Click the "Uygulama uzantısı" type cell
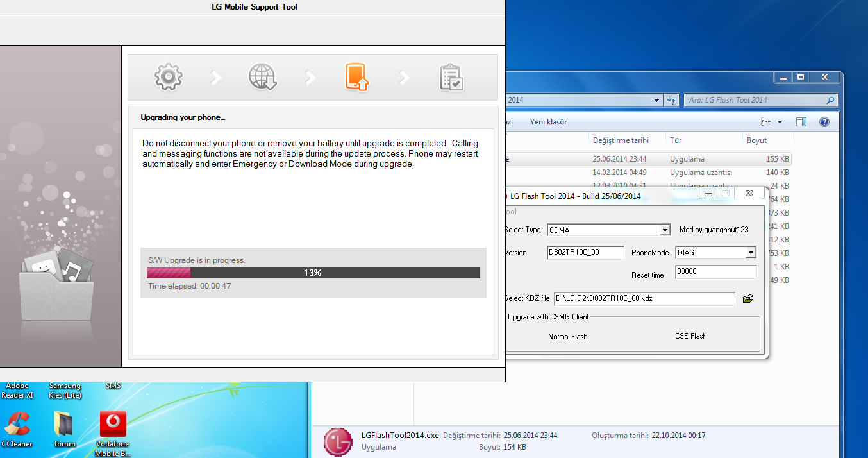Image resolution: width=868 pixels, height=458 pixels. 701,173
